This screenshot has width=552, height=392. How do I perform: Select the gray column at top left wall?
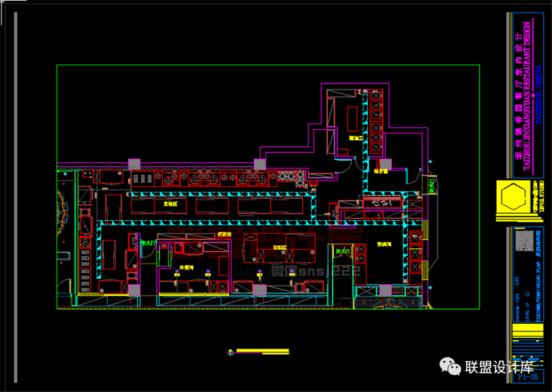pos(135,164)
